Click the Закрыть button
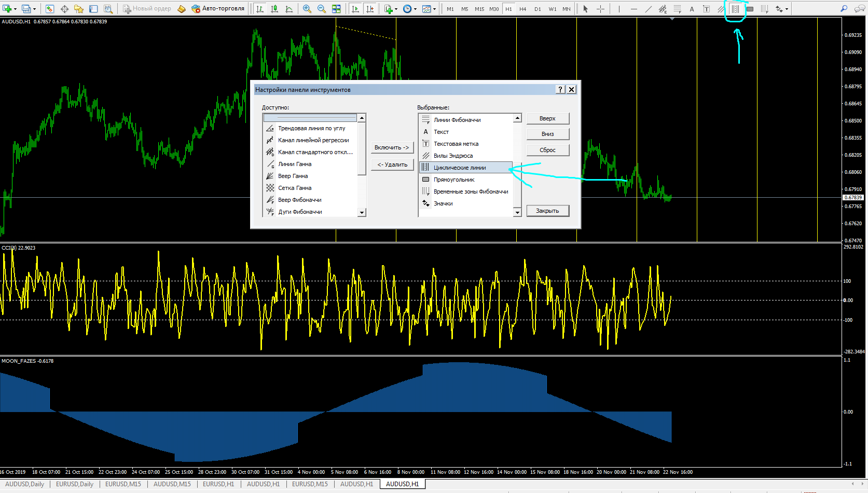The image size is (868, 493). (x=547, y=211)
